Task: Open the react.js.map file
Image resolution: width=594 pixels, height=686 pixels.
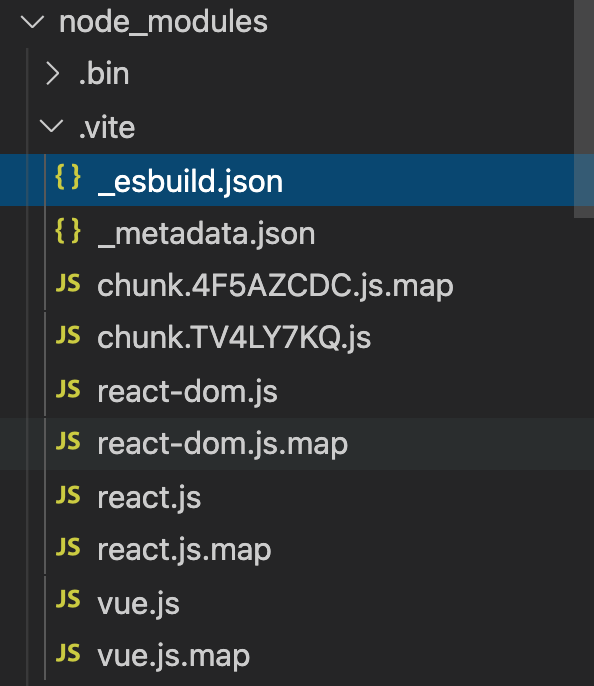Action: [184, 550]
